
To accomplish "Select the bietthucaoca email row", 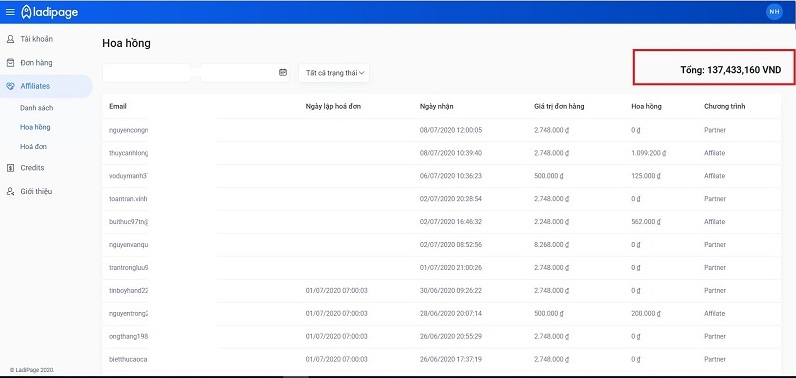I will (x=441, y=360).
